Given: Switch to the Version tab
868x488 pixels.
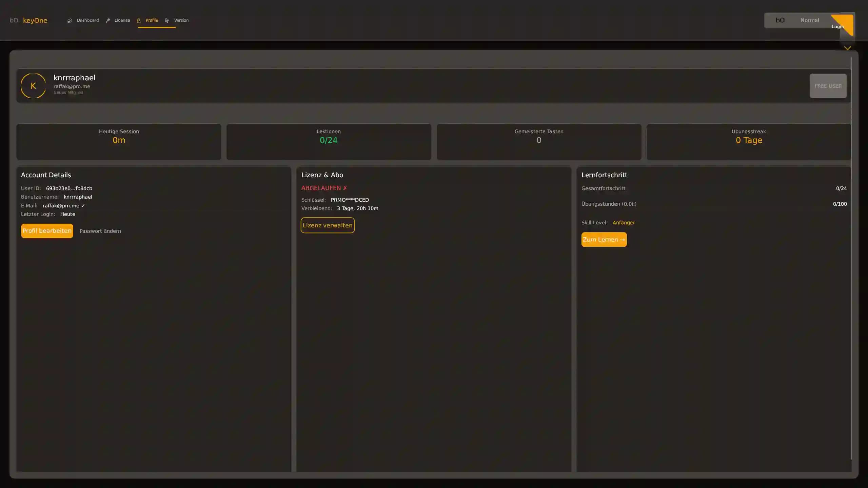Looking at the screenshot, I should (181, 20).
